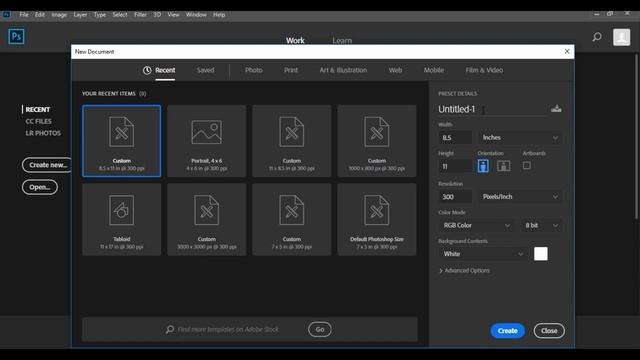Viewport: 640px width, 360px height.
Task: Expand Advanced Options section
Action: (464, 271)
